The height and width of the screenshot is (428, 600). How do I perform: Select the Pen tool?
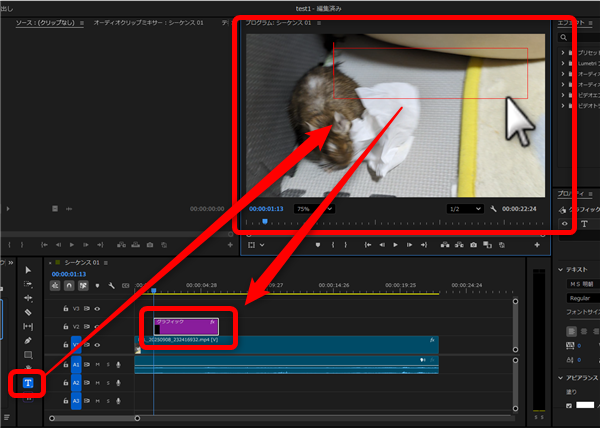(x=28, y=340)
